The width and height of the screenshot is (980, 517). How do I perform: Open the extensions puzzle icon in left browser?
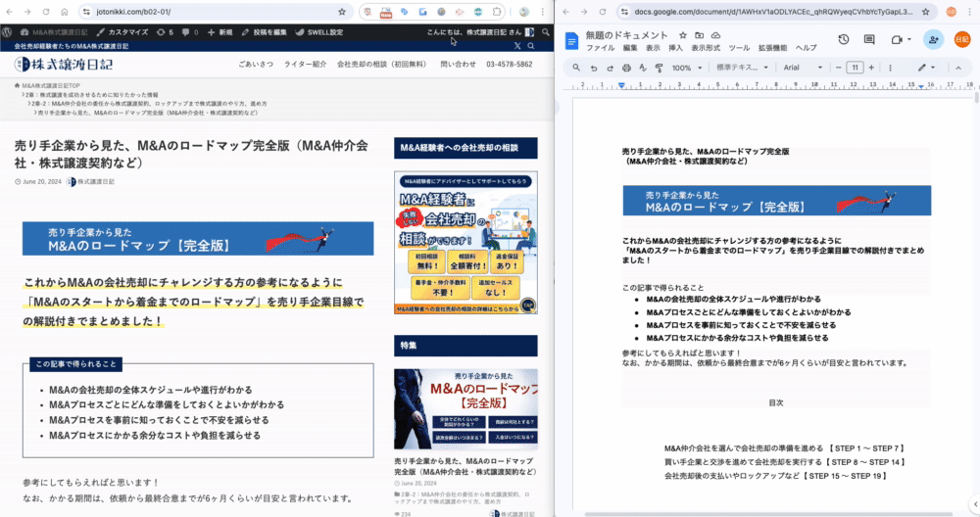(497, 11)
